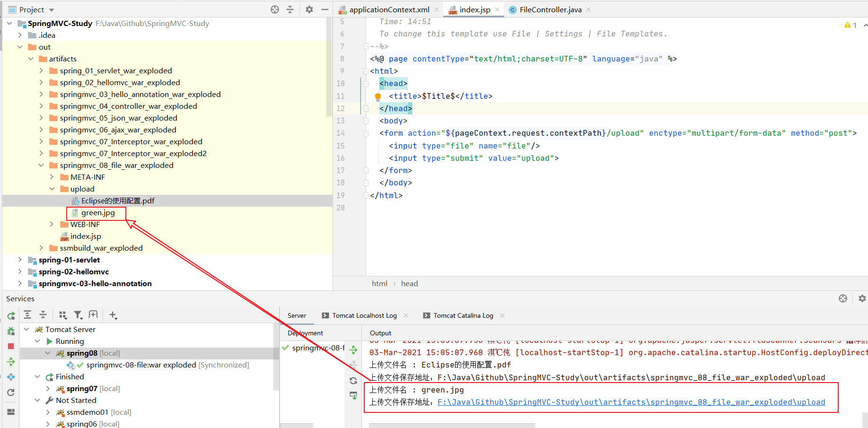Viewport: 868px width, 428px height.
Task: Click the locate opened file crosshair in Project panel
Action: (x=275, y=9)
